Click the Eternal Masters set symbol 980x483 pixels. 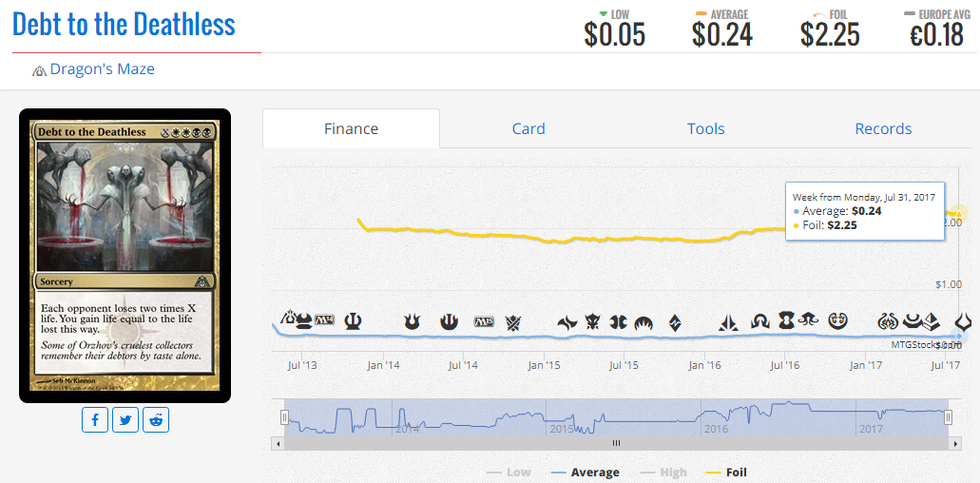tap(787, 319)
